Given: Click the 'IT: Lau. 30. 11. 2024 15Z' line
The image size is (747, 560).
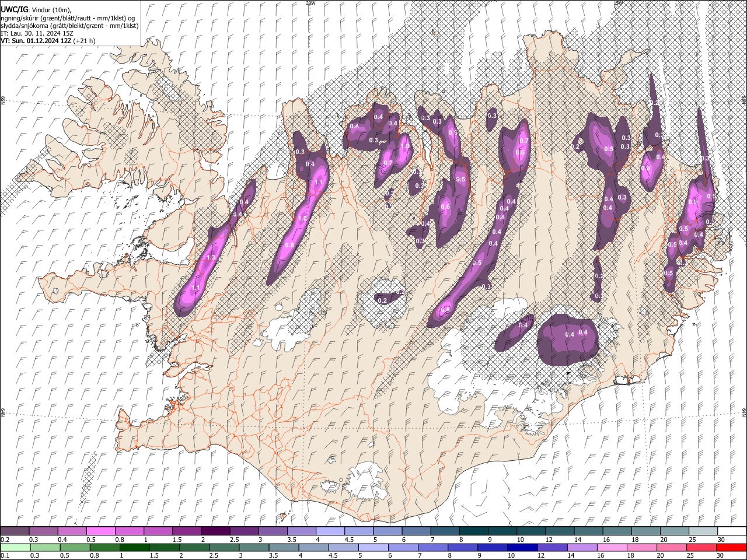Looking at the screenshot, I should 37,33.
